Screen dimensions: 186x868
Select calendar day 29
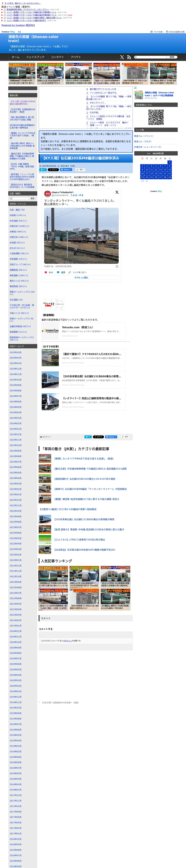click(169, 177)
